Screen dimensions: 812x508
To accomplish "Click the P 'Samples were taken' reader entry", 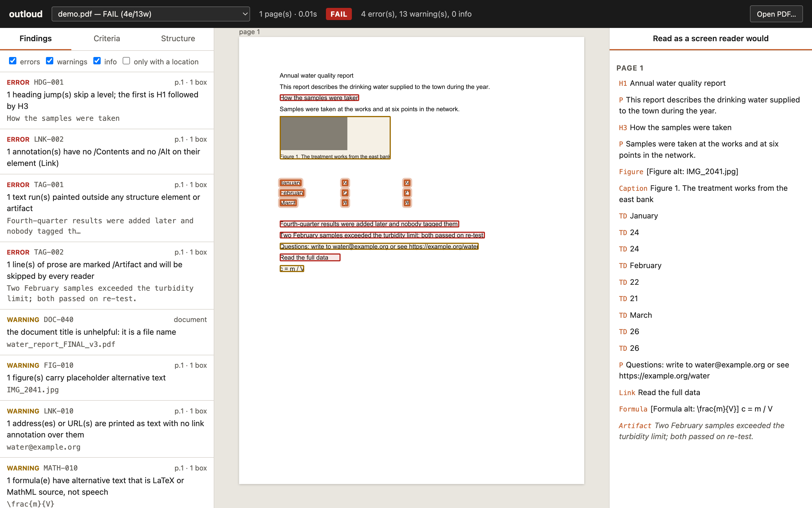I will 699,150.
